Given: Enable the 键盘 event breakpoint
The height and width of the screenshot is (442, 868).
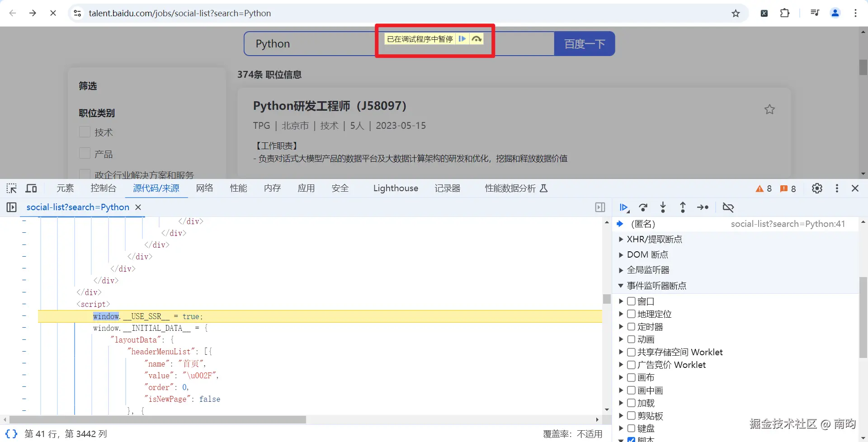Looking at the screenshot, I should [x=632, y=428].
